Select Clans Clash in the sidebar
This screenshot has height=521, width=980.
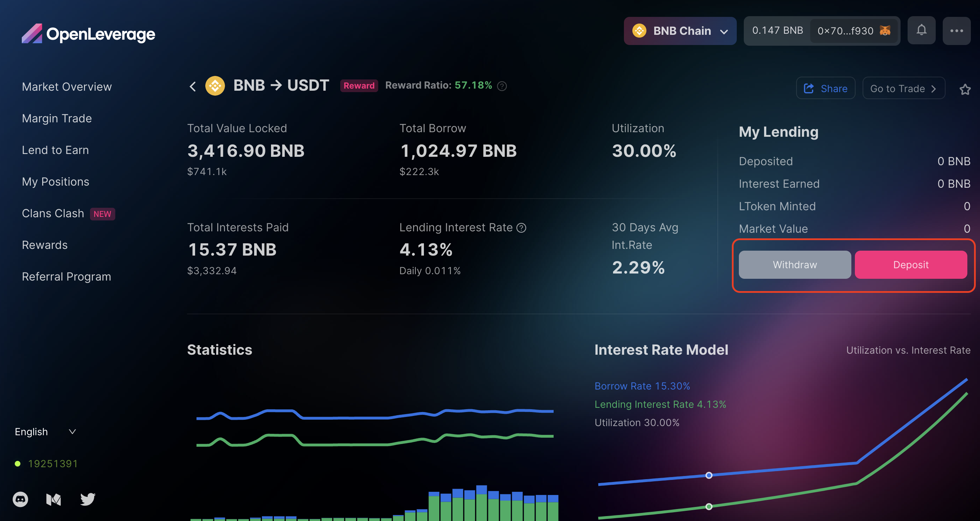tap(53, 213)
